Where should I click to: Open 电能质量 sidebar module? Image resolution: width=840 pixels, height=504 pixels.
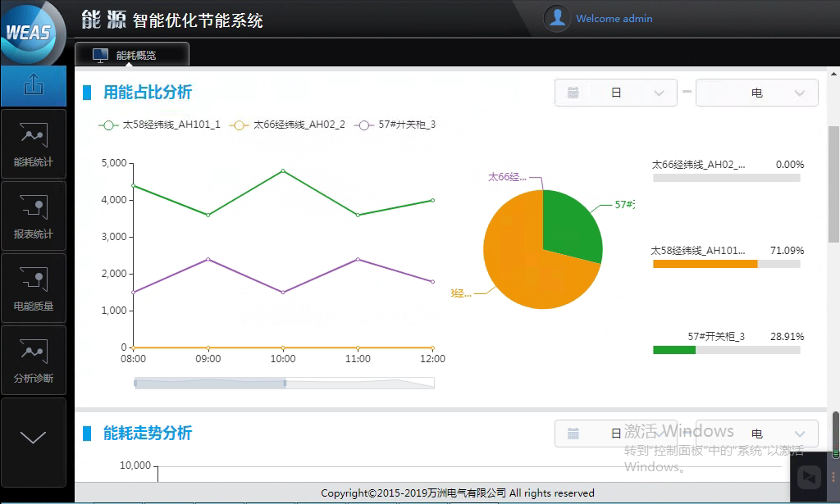(x=34, y=288)
